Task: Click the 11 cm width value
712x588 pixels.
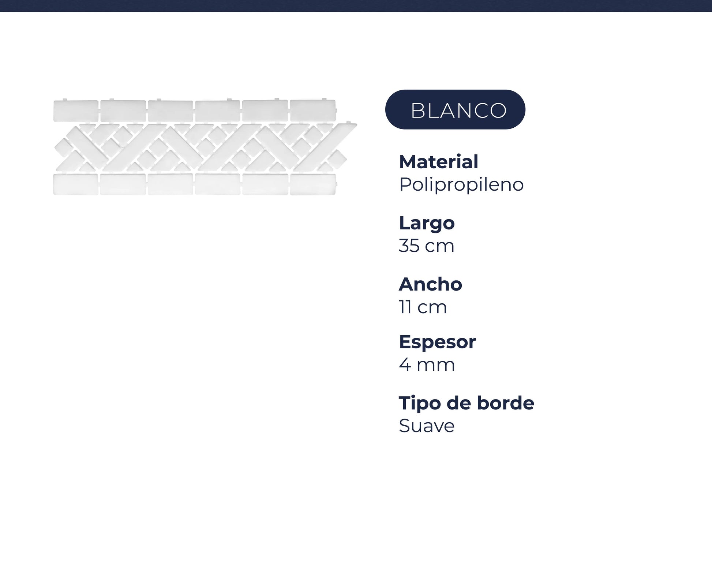Action: pos(423,307)
